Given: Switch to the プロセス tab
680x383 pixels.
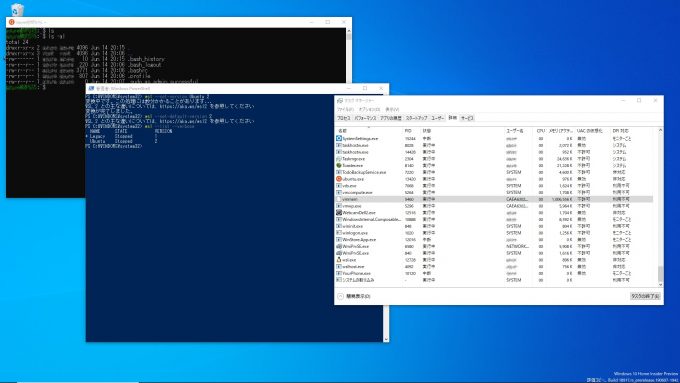Looking at the screenshot, I should (343, 118).
